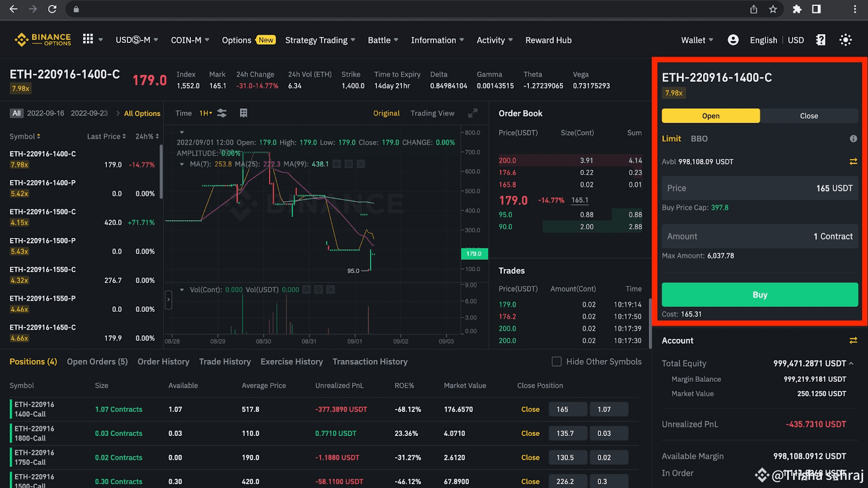Image resolution: width=868 pixels, height=488 pixels.
Task: Click the info icon beside BBO
Action: tap(853, 139)
